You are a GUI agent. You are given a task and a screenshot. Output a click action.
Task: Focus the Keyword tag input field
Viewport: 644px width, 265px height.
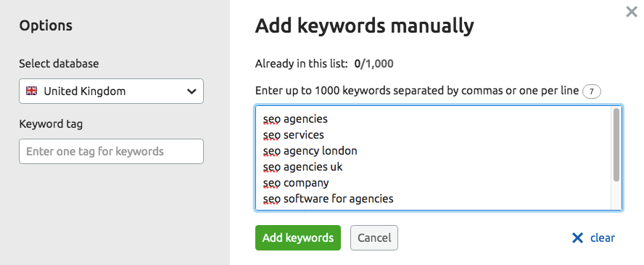point(111,151)
